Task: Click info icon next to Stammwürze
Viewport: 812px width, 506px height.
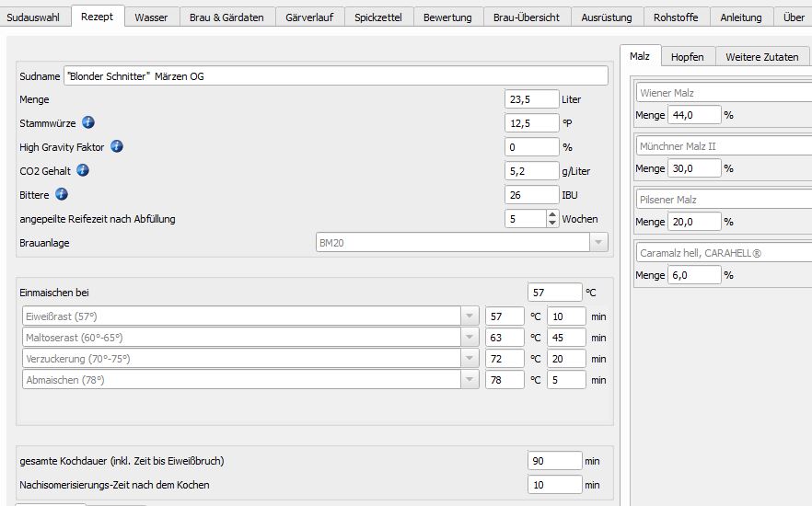Action: [88, 122]
